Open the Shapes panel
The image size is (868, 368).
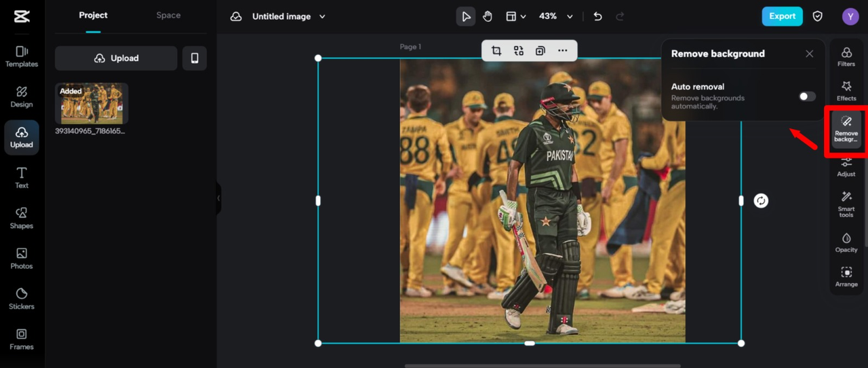tap(22, 218)
